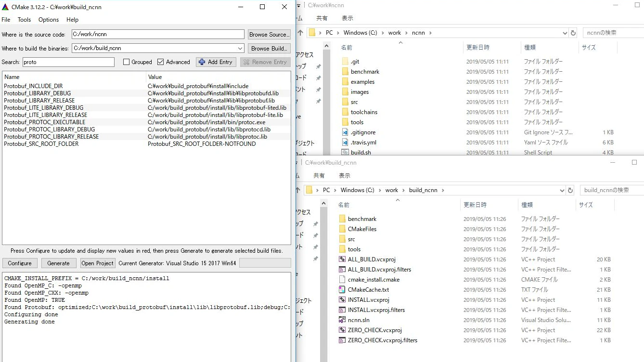Select the cmake_install.cmake file icon
The height and width of the screenshot is (362, 644).
[x=342, y=280]
